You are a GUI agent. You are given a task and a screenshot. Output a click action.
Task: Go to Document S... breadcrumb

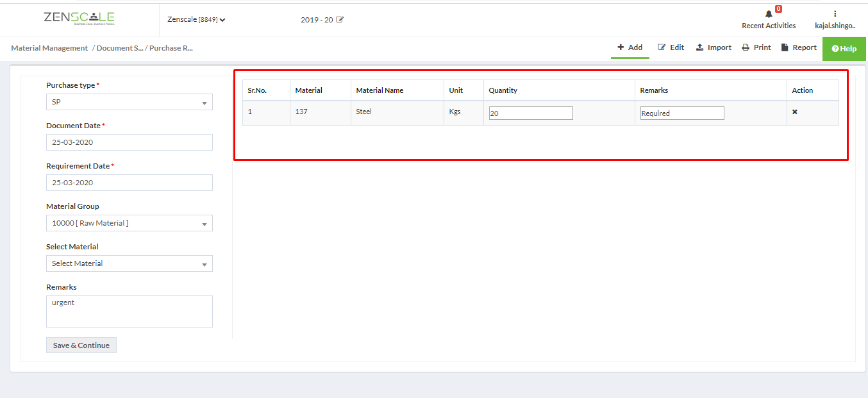pos(120,48)
